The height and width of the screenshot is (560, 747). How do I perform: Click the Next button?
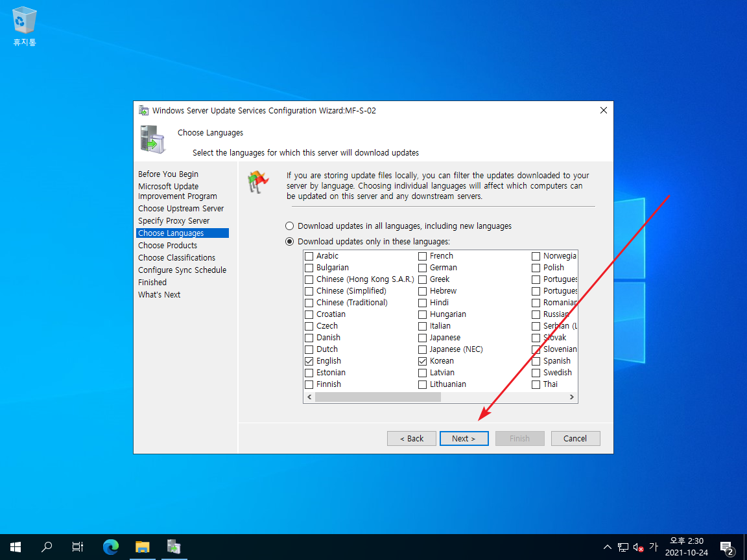point(464,439)
